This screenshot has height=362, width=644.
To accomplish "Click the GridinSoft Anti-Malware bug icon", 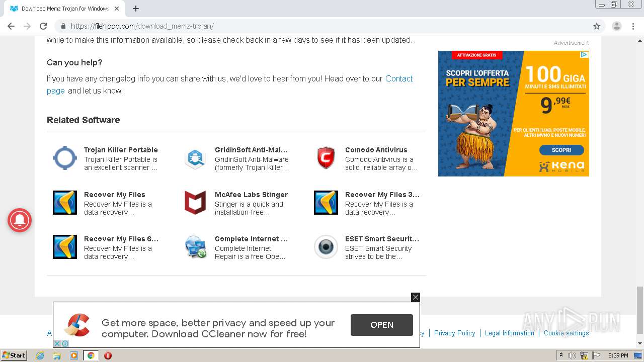I will click(195, 158).
